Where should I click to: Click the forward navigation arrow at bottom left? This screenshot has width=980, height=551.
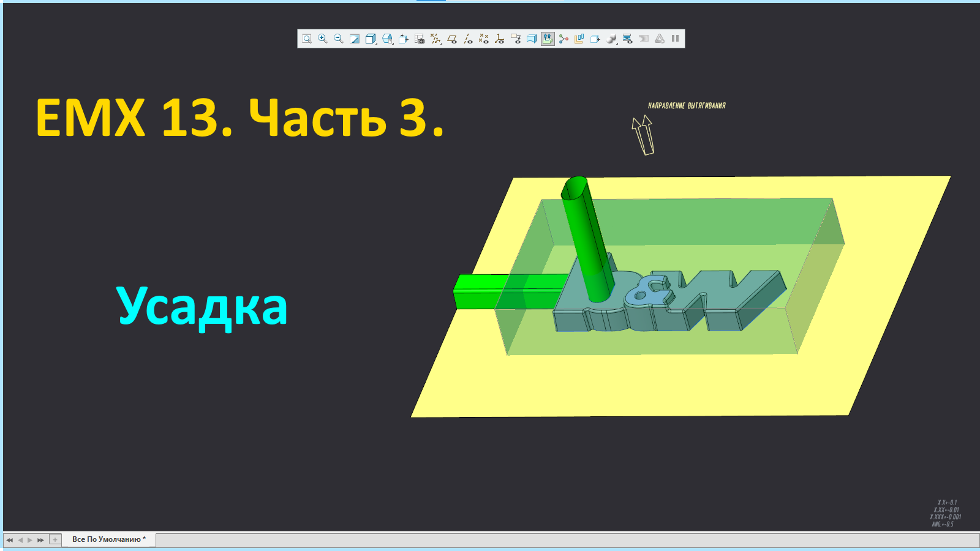(x=29, y=540)
